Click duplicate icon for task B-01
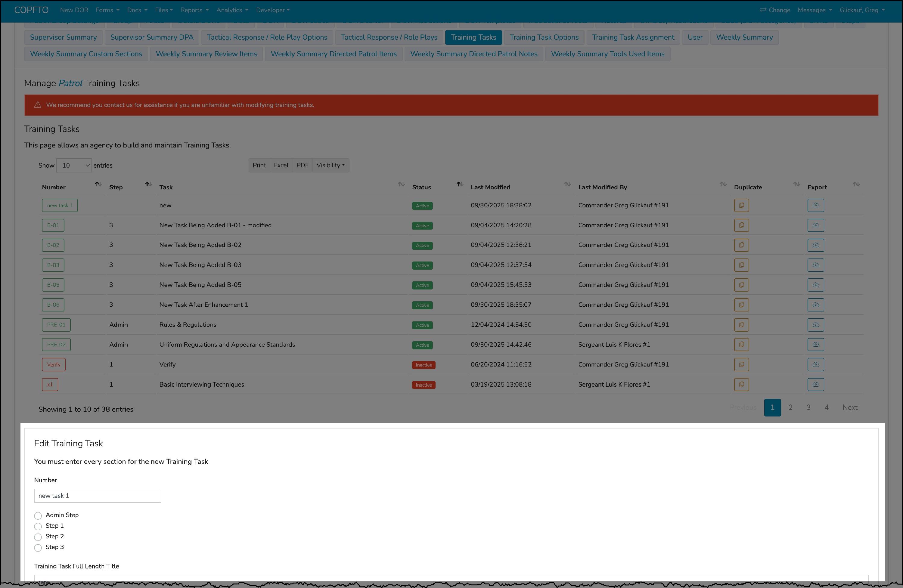Screen dimensions: 903x588 pos(741,225)
